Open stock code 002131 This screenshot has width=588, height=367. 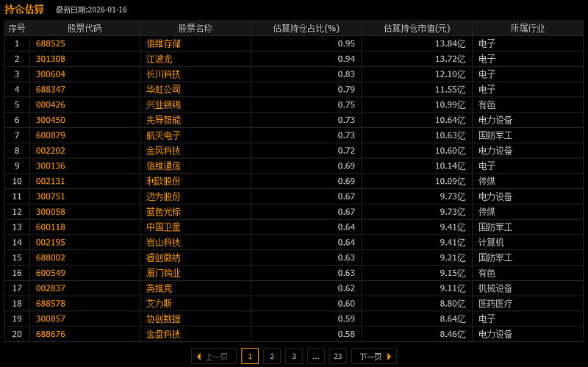click(x=51, y=181)
